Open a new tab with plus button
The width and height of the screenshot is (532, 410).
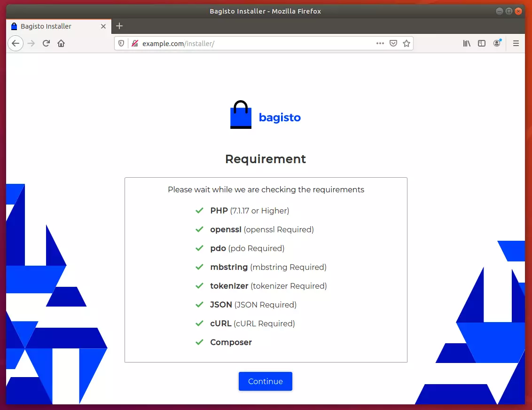pyautogui.click(x=119, y=26)
